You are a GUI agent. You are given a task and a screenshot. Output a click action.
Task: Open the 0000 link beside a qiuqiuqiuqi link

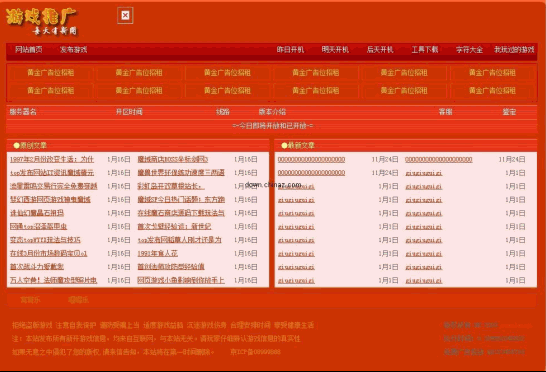click(311, 173)
